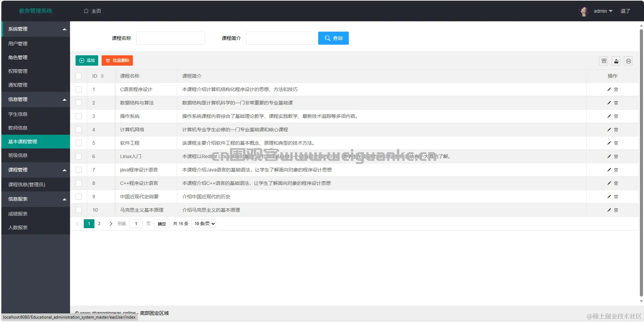Click the 查询 search button

[x=333, y=38]
